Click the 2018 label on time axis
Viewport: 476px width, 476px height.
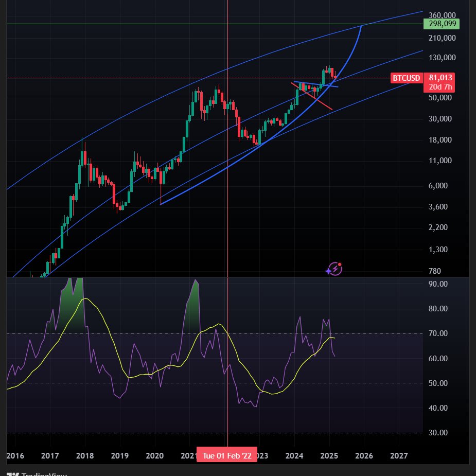(x=85, y=455)
